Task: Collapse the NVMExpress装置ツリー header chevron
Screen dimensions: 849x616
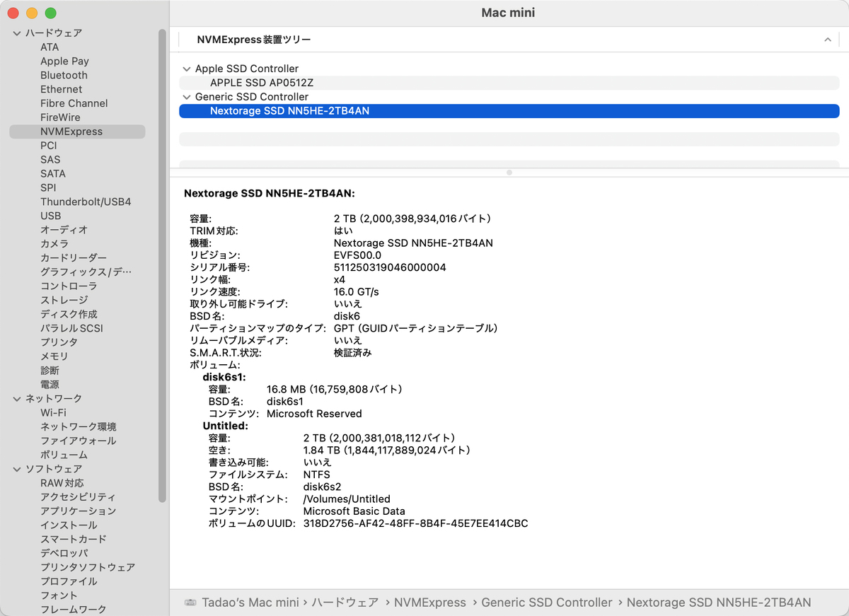Action: 827,40
